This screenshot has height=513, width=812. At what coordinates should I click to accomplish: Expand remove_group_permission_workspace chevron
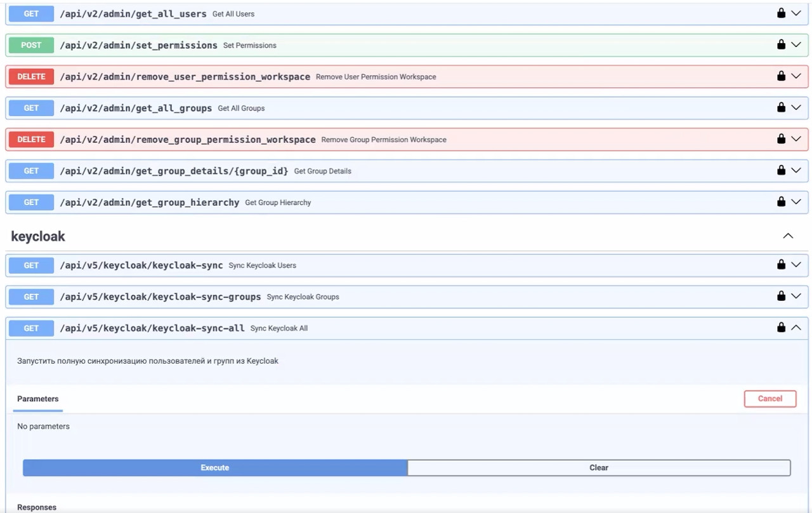[x=796, y=139]
